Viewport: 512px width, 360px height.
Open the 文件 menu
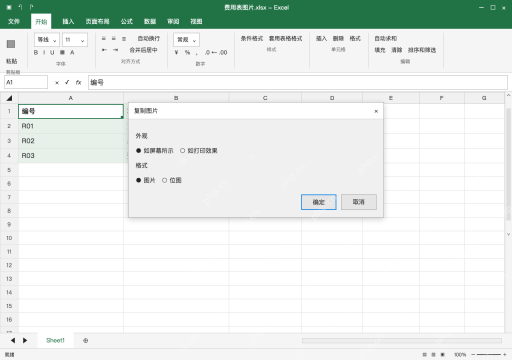(14, 21)
